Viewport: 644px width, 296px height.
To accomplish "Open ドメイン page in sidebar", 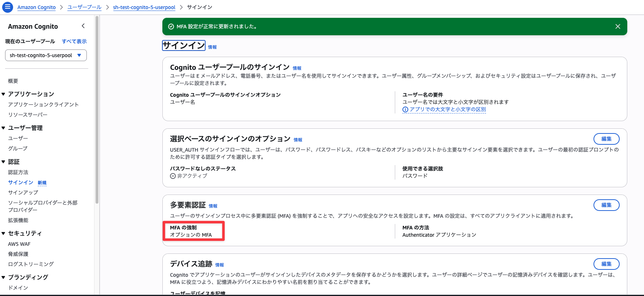I will click(18, 288).
